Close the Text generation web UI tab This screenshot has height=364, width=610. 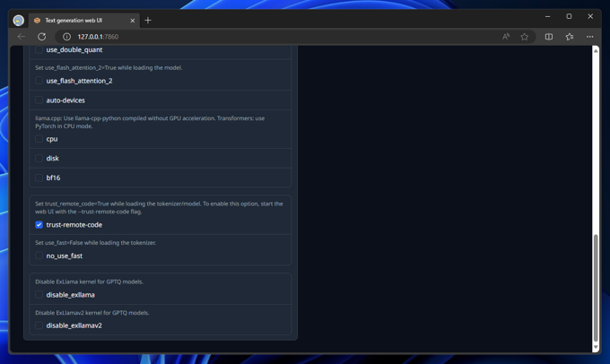(x=132, y=21)
